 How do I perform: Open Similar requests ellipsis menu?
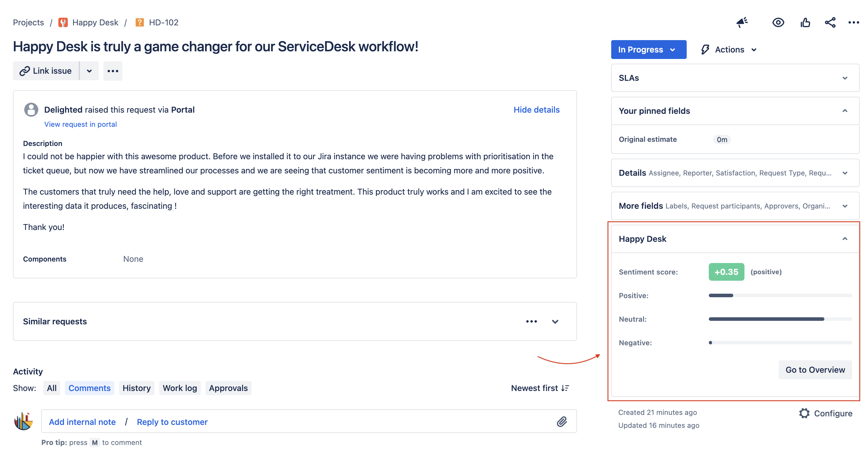click(x=531, y=321)
